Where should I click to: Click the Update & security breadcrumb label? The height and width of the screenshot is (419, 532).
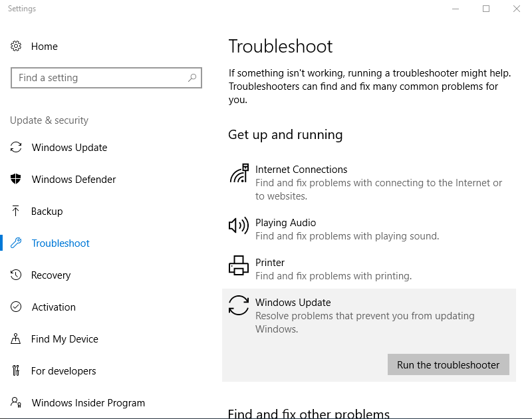(49, 120)
